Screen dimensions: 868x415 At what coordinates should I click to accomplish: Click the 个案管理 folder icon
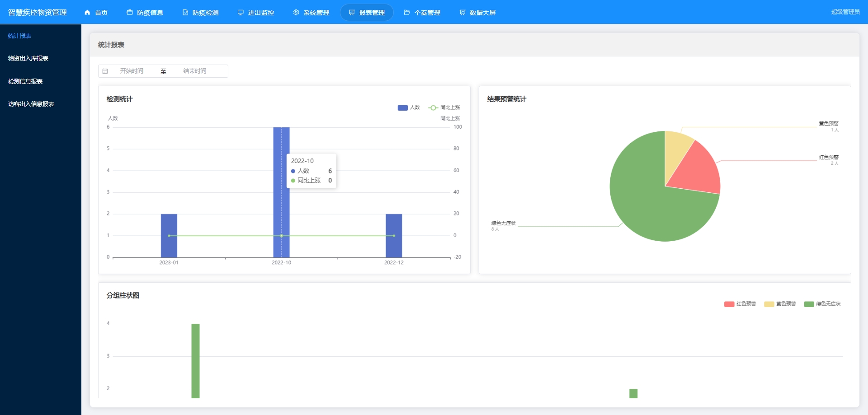[407, 13]
